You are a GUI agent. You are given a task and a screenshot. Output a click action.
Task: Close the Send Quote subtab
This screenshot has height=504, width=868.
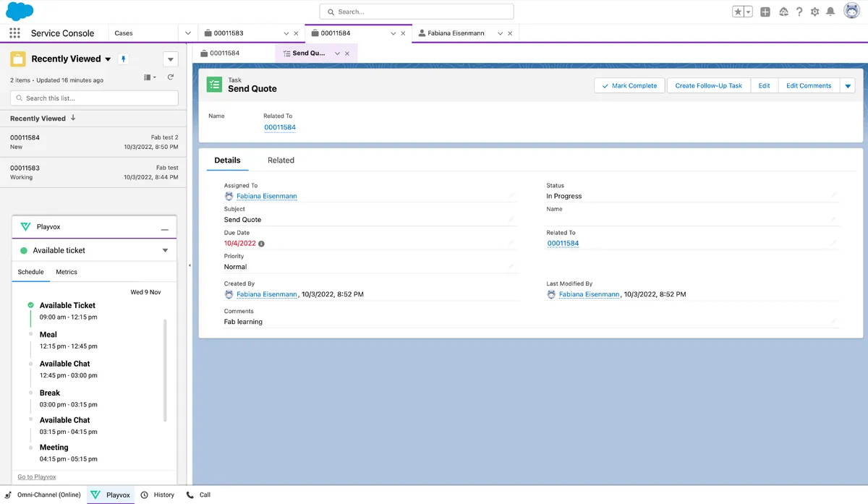(x=347, y=54)
